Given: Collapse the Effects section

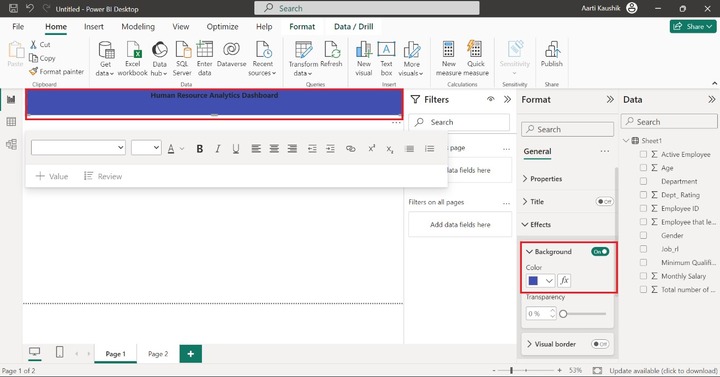Looking at the screenshot, I should (536, 225).
